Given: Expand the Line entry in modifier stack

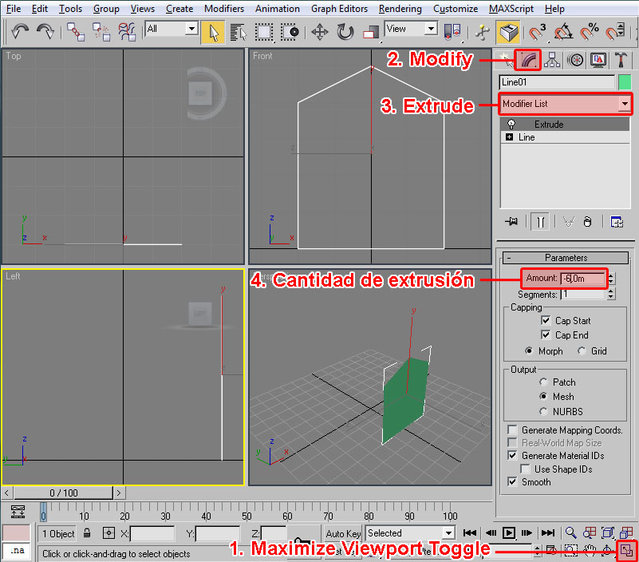Looking at the screenshot, I should click(510, 137).
